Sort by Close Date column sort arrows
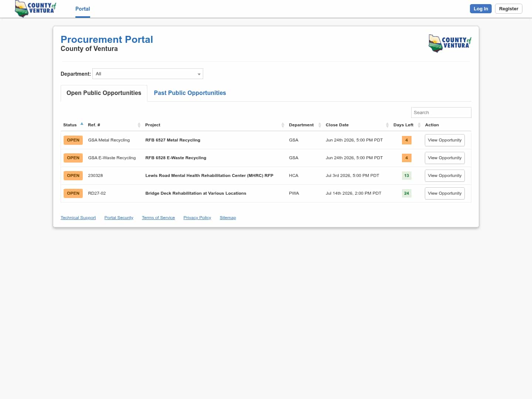 coord(387,125)
